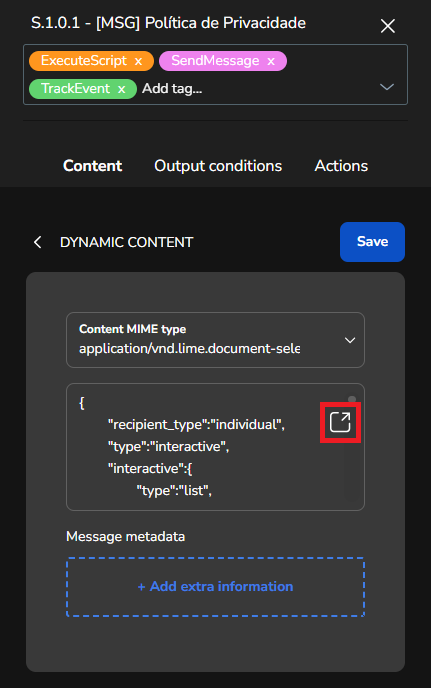The width and height of the screenshot is (431, 688).
Task: Remove the TrackEvent tag
Action: [122, 89]
